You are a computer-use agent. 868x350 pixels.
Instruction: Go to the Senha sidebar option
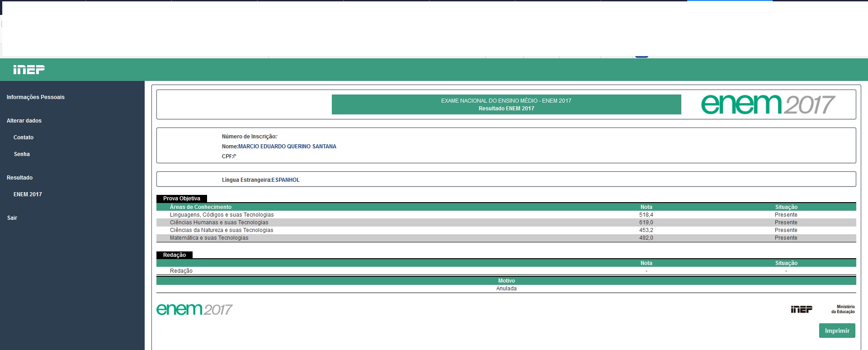coord(22,154)
